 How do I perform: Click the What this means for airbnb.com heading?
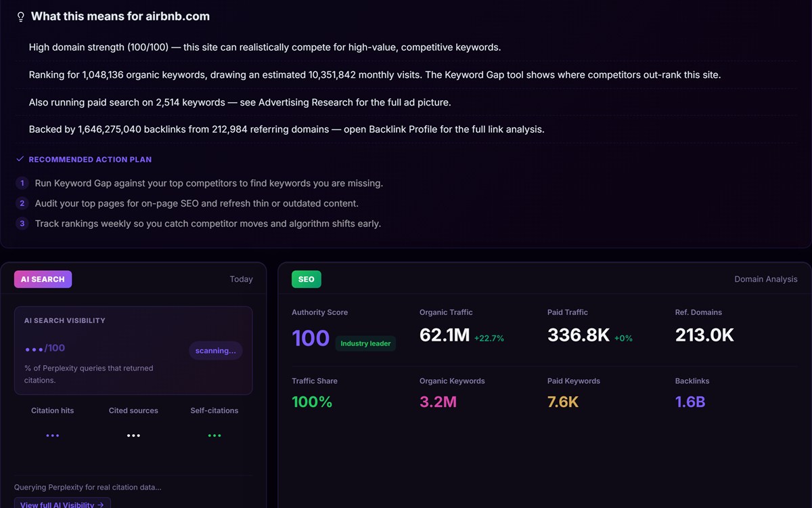pyautogui.click(x=120, y=16)
